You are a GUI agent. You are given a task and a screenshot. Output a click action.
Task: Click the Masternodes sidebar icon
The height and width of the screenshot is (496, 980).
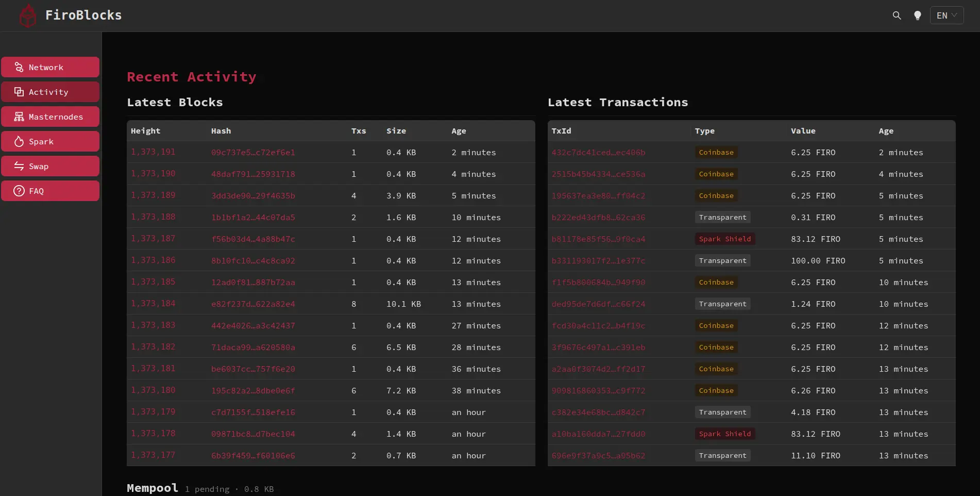[x=19, y=117]
